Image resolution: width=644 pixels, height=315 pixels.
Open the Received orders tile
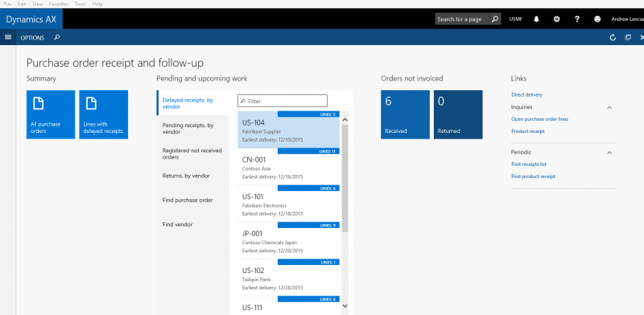pyautogui.click(x=405, y=114)
